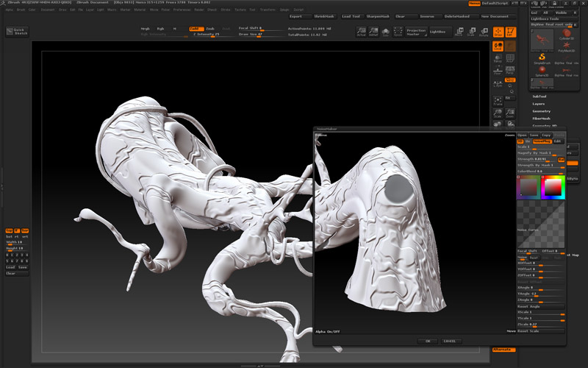Open Projection Master
Image resolution: width=588 pixels, height=368 pixels.
pos(416,32)
